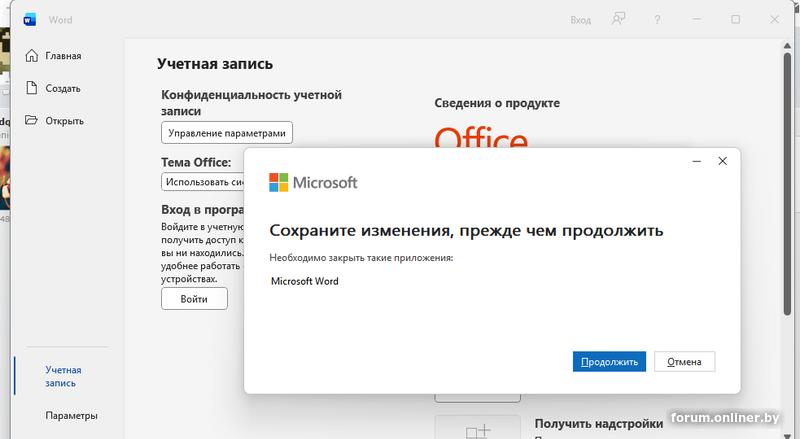This screenshot has height=439, width=800.
Task: Minimize the Word window
Action: click(x=696, y=19)
